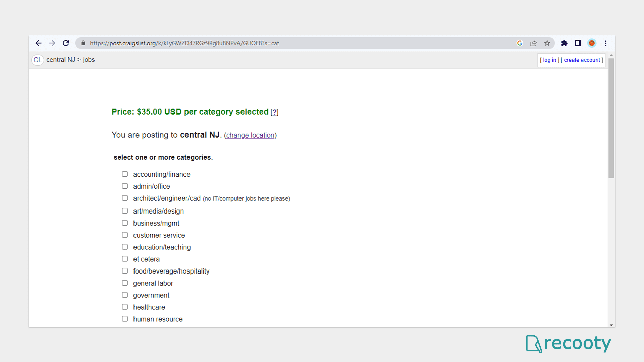Click the page vertical scrollbar thumb

point(611,117)
